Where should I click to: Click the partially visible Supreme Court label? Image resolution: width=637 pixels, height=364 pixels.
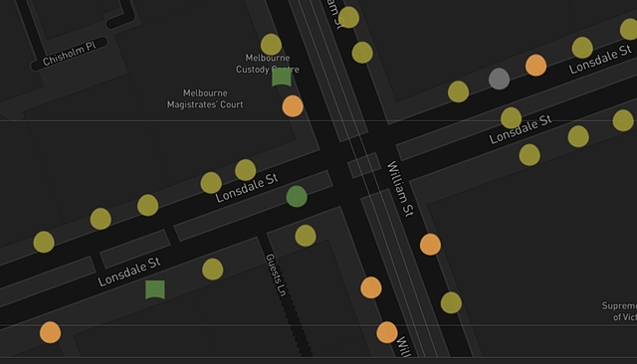tap(619, 311)
